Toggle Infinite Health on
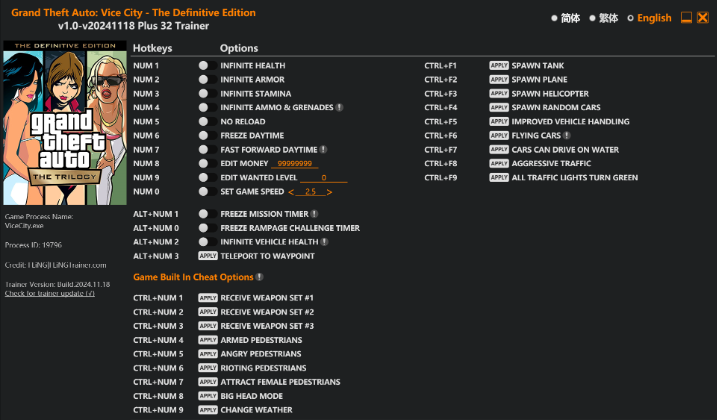717x420 pixels. click(x=203, y=65)
